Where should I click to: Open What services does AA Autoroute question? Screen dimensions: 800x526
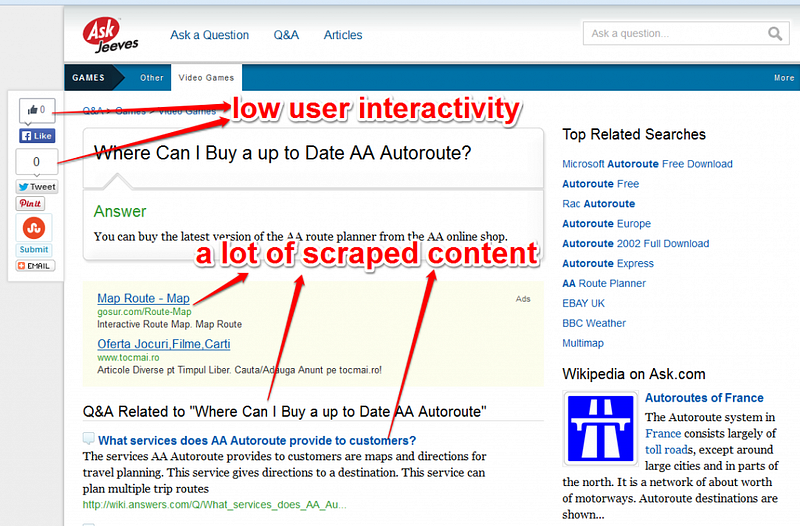click(x=257, y=440)
